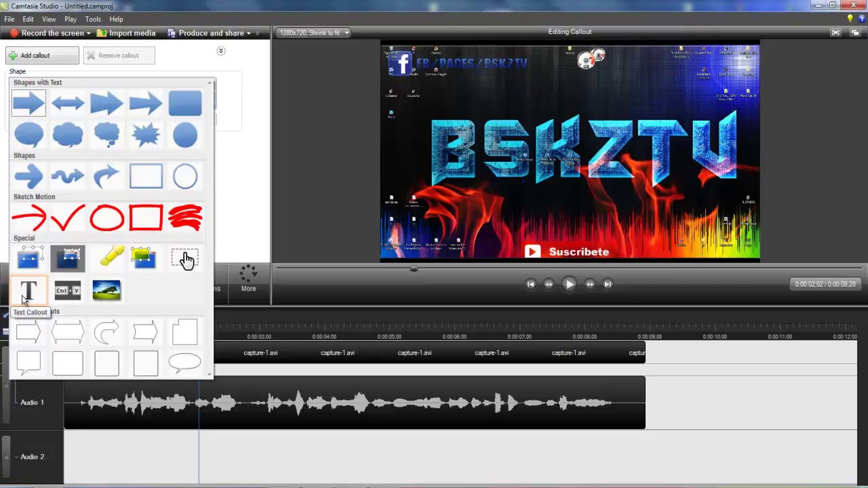Step forward in preview
Screen dimensions: 868x488
pos(590,284)
